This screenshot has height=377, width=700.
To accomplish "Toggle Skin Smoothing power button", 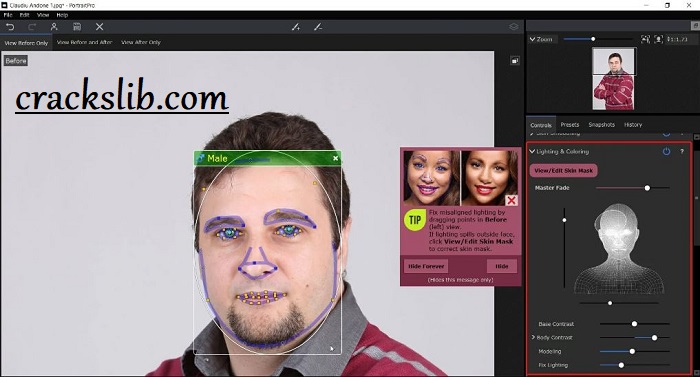I will (x=667, y=133).
